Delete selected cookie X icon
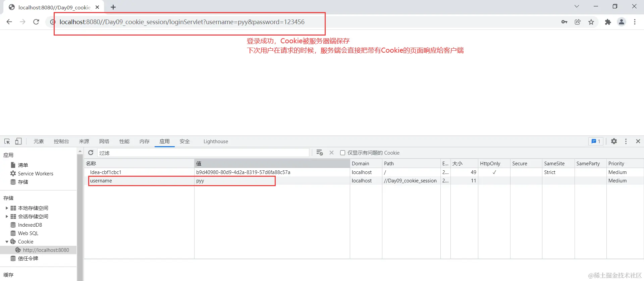644x281 pixels. tap(331, 153)
